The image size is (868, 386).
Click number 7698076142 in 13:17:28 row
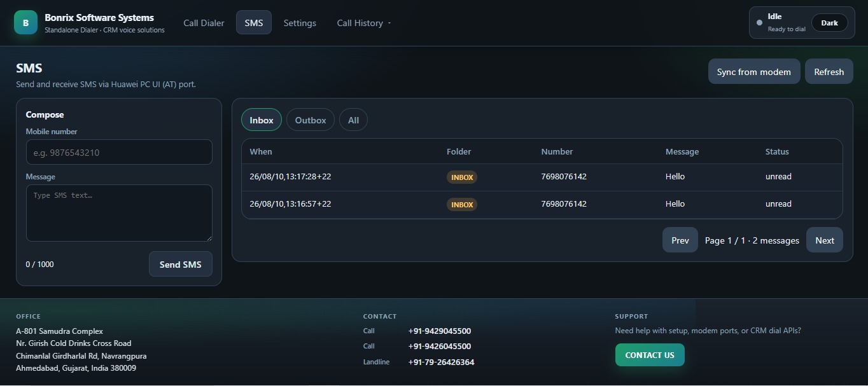point(564,177)
